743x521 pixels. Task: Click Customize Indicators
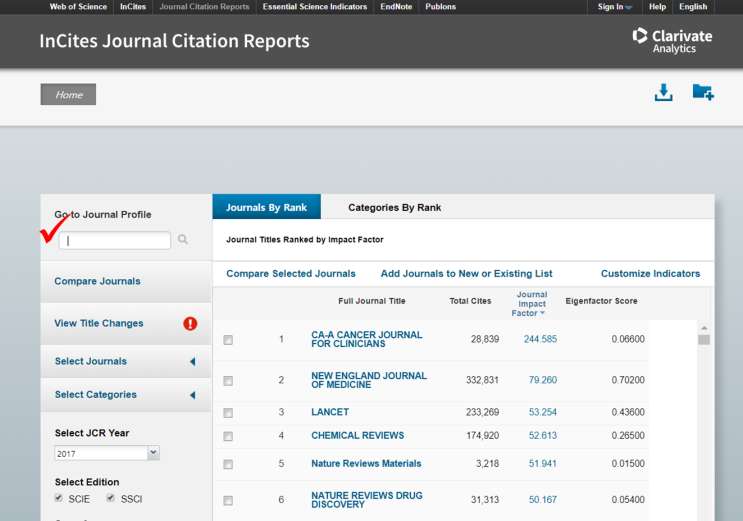coord(650,274)
